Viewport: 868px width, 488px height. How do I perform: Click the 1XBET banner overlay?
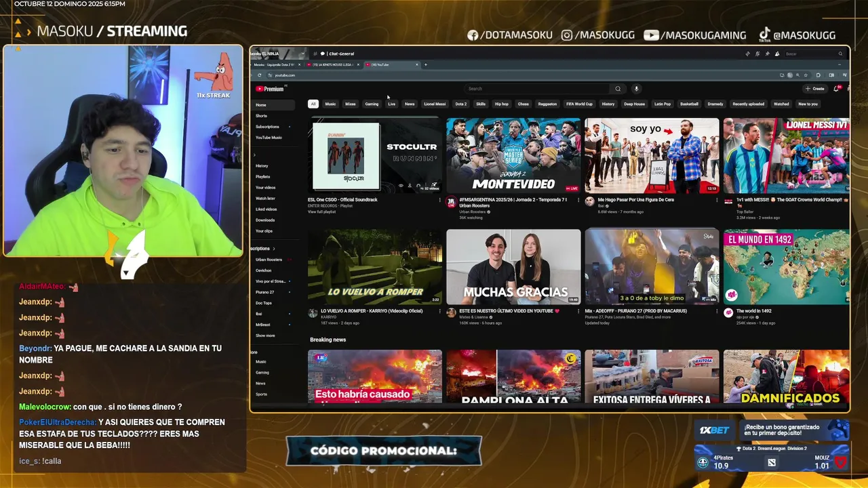point(772,430)
